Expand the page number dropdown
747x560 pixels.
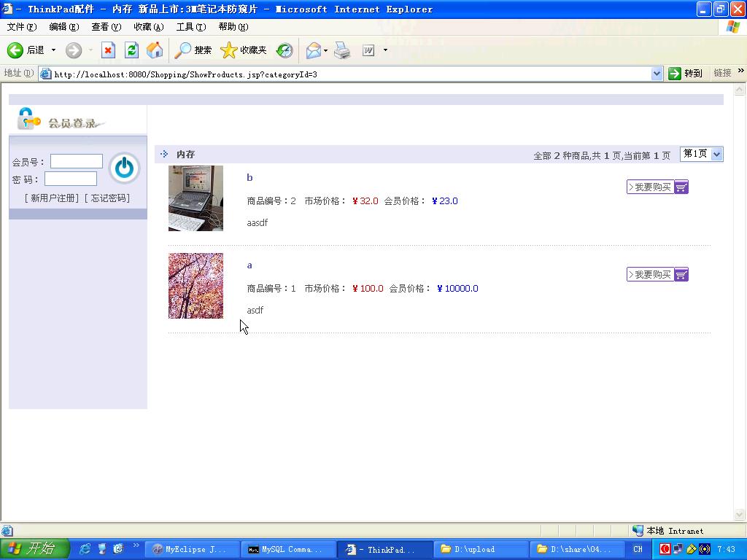716,154
